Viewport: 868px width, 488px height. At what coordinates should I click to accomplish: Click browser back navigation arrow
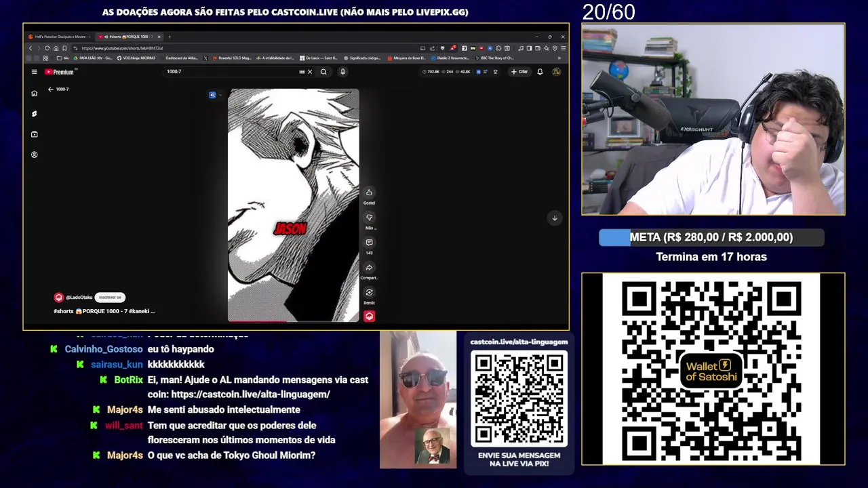[30, 48]
